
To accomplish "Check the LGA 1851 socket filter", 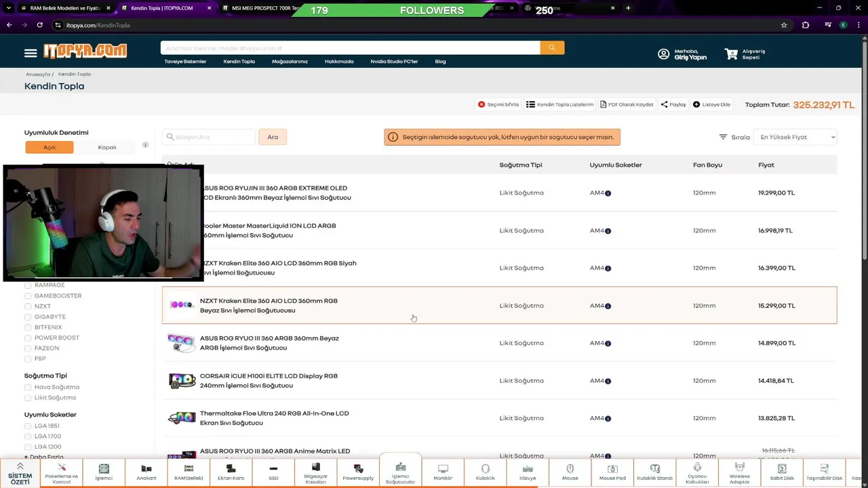I will (x=28, y=426).
